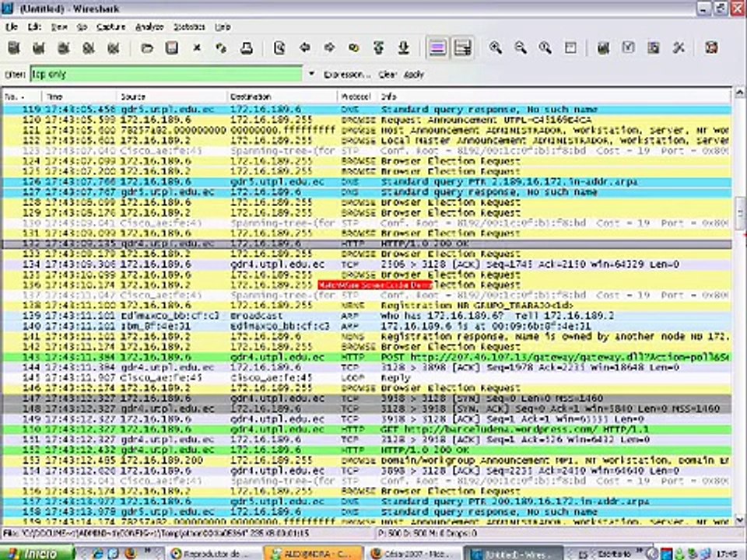Switch to Reproductor de taskbar window
The width and height of the screenshot is (747, 560).
coord(213,553)
